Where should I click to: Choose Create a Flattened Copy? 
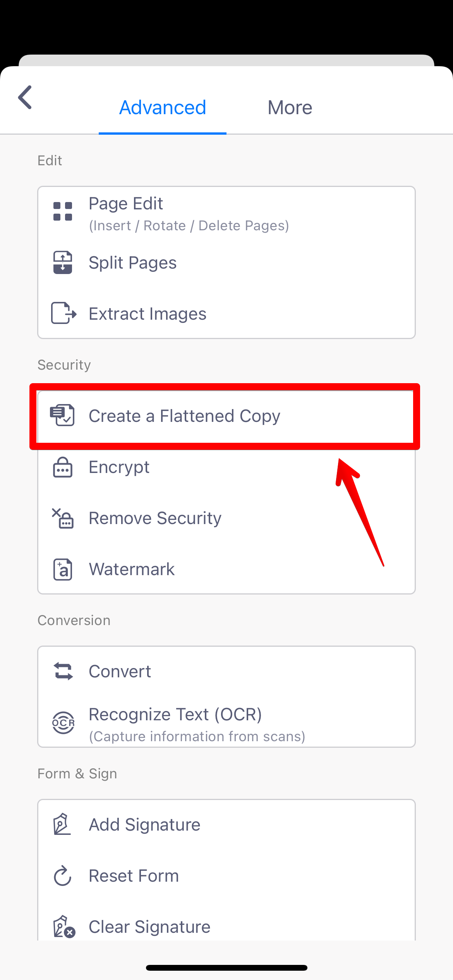pyautogui.click(x=226, y=416)
